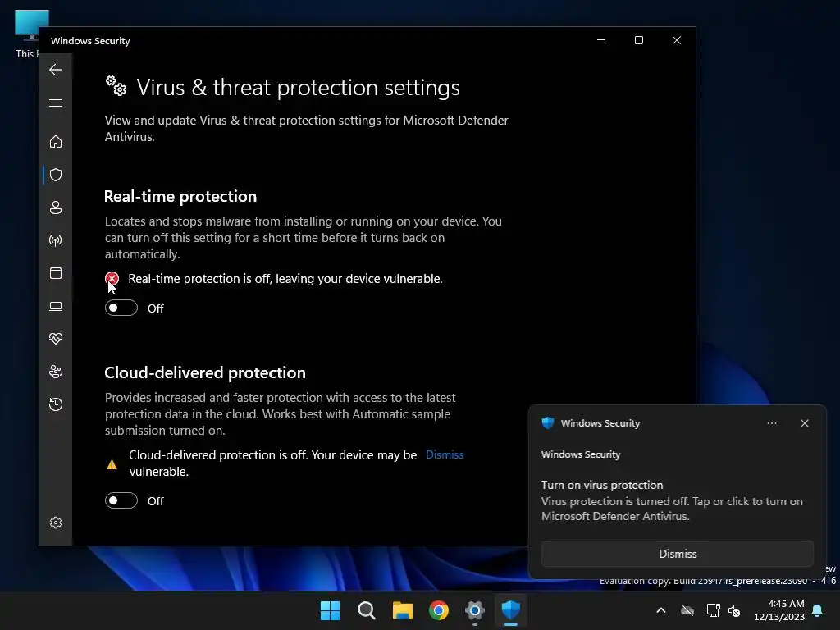Click the Real-time protection heading

[180, 196]
